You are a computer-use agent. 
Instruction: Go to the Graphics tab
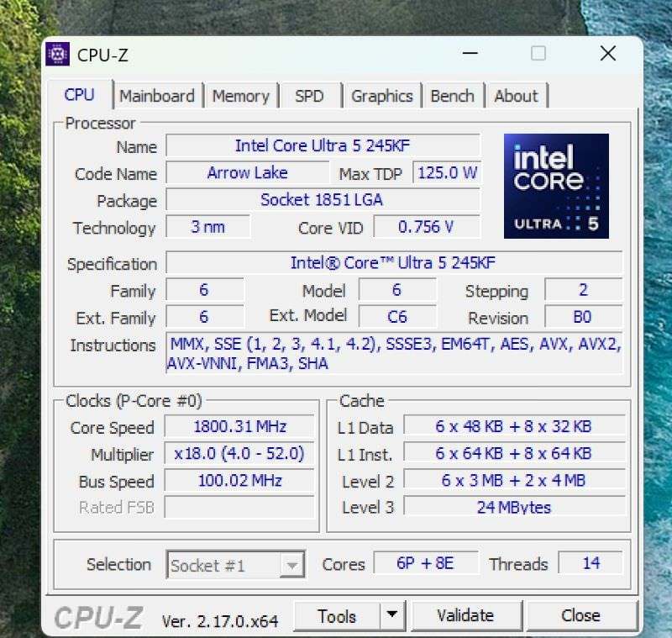pos(381,96)
